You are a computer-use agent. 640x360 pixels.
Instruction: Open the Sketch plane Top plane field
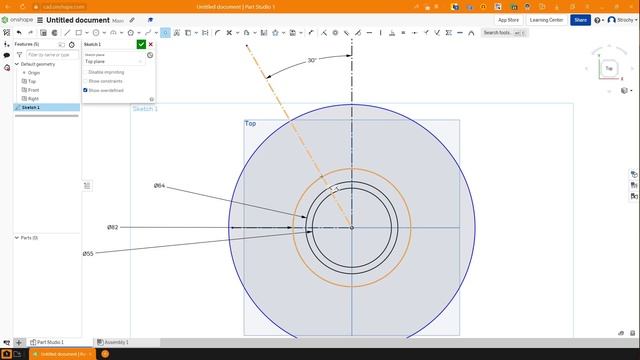(114, 58)
